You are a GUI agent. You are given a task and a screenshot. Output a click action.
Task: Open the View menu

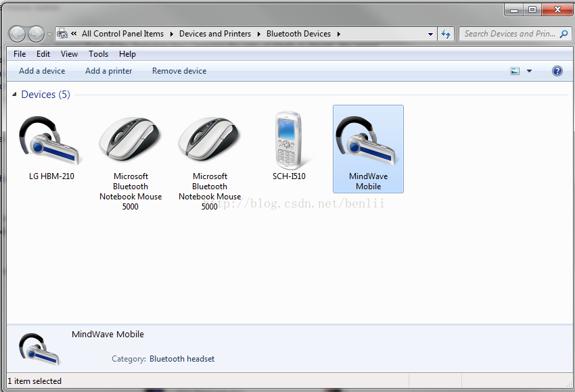coord(69,54)
